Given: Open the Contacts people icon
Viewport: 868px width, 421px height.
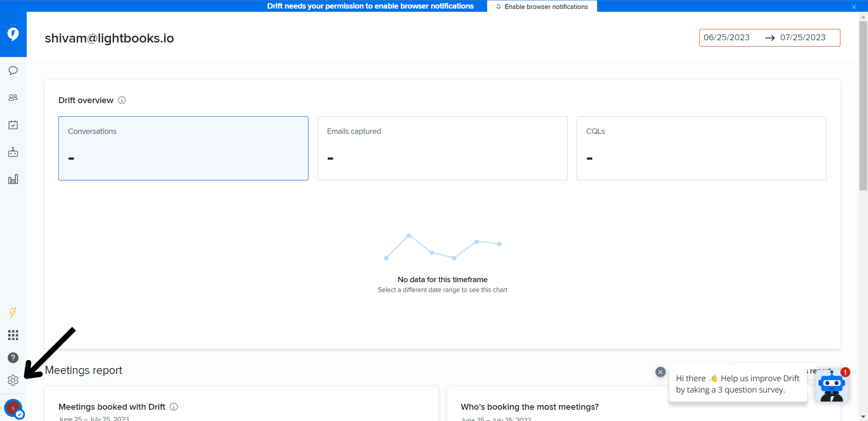Looking at the screenshot, I should coord(13,98).
